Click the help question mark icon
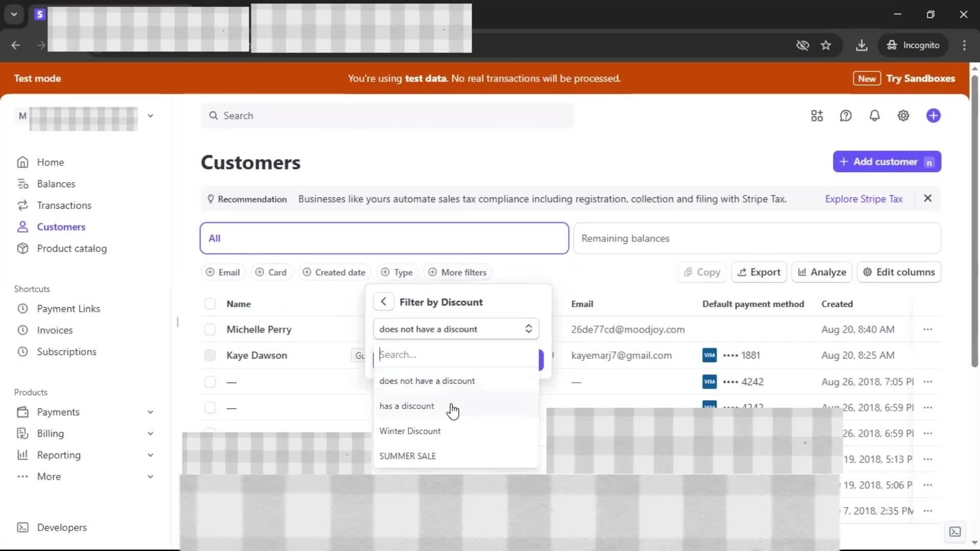 click(x=846, y=116)
